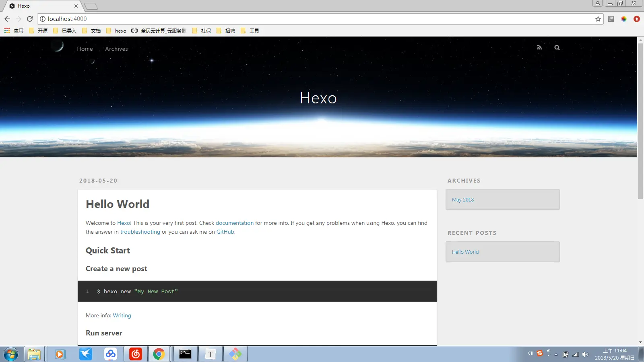Open the Typora T icon on taskbar
The height and width of the screenshot is (362, 644).
pyautogui.click(x=210, y=354)
